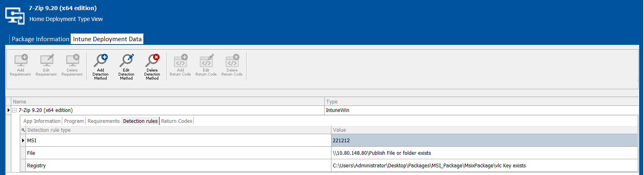Select the MSI detection rule row
The width and height of the screenshot is (644, 175).
pyautogui.click(x=329, y=141)
